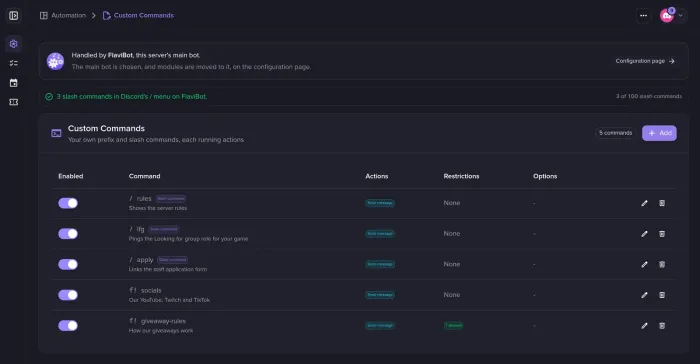Delete the rules command

click(662, 203)
